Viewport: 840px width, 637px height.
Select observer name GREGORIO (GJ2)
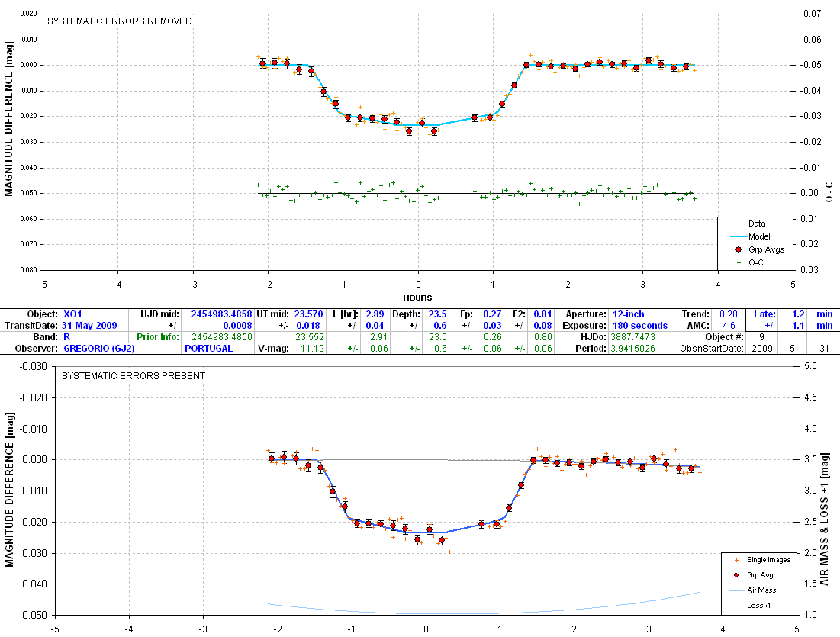(x=99, y=348)
